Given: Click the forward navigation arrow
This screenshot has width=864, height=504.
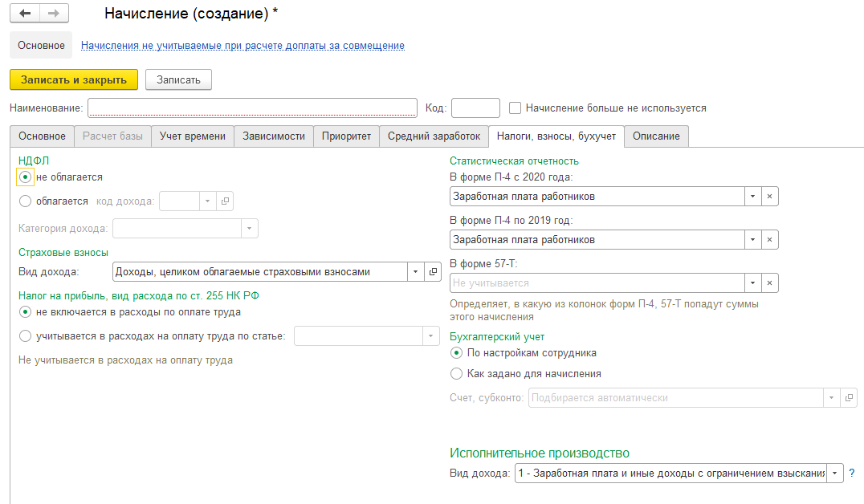Looking at the screenshot, I should 54,14.
